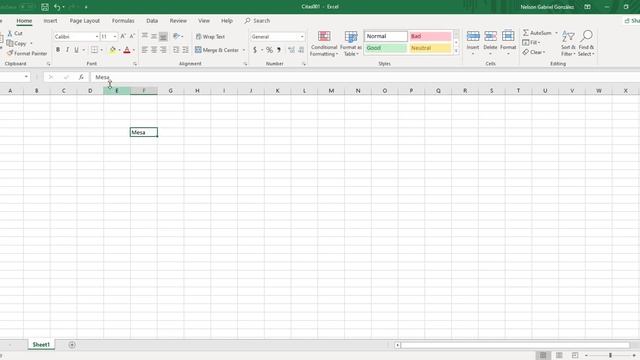640x360 pixels.
Task: Toggle Italic formatting
Action: [x=67, y=50]
